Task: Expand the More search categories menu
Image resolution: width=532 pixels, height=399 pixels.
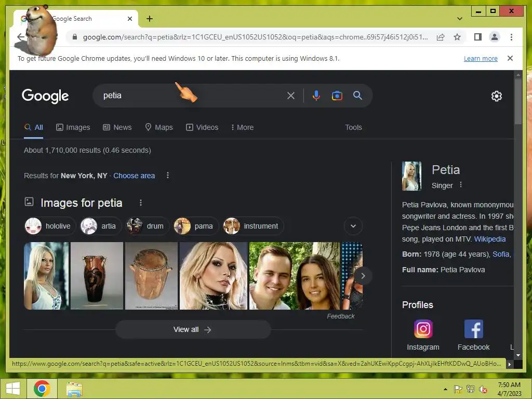Action: (x=242, y=128)
